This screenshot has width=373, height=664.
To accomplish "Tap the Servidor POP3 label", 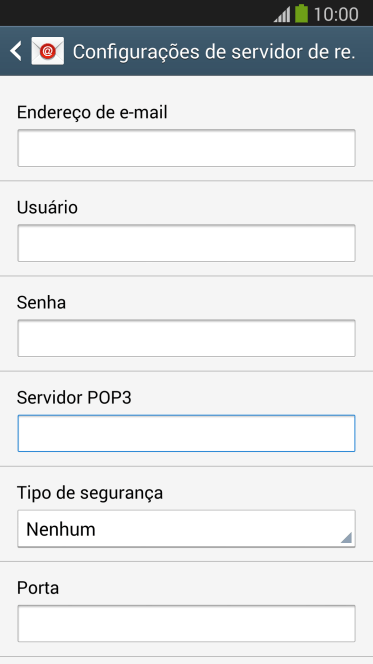I will 74,398.
